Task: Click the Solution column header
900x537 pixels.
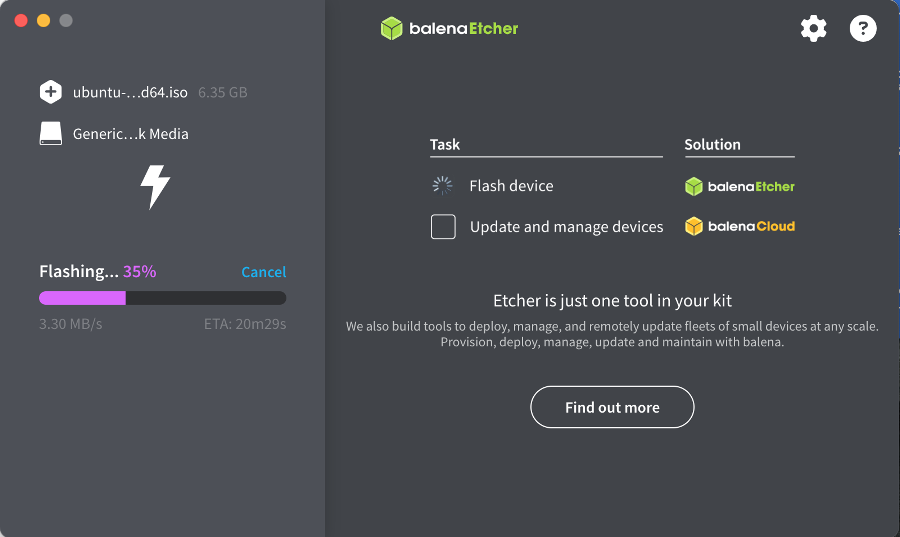Action: tap(712, 145)
